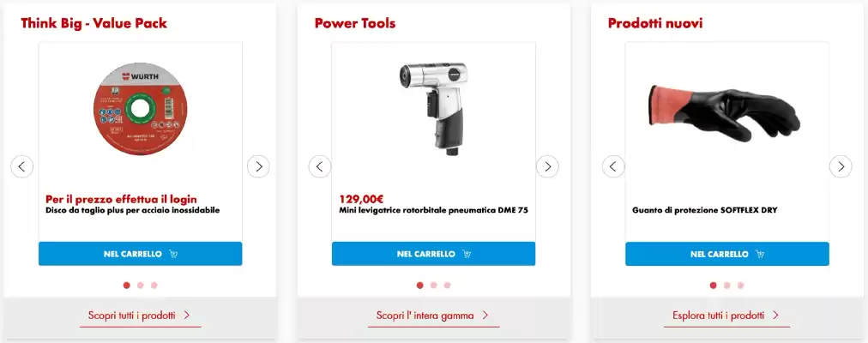Add DME 75 mini sander to cart
This screenshot has width=868, height=343.
click(x=433, y=254)
